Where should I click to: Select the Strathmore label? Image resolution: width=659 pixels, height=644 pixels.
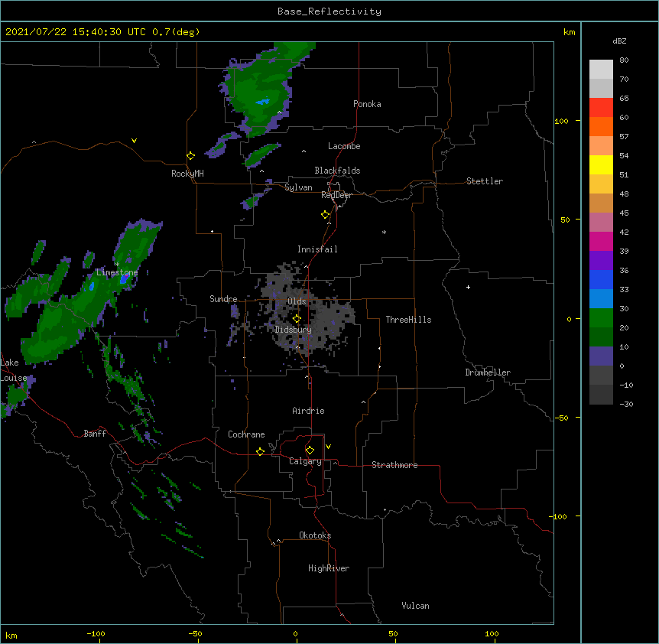(394, 465)
